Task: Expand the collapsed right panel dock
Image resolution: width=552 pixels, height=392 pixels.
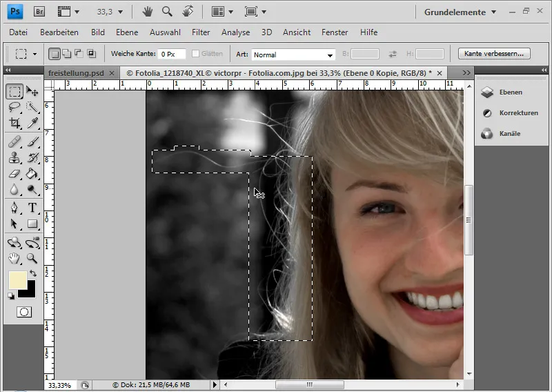Action: [x=544, y=70]
